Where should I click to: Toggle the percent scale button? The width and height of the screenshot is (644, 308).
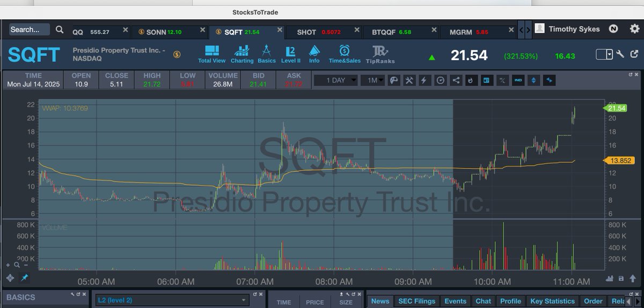(502, 80)
